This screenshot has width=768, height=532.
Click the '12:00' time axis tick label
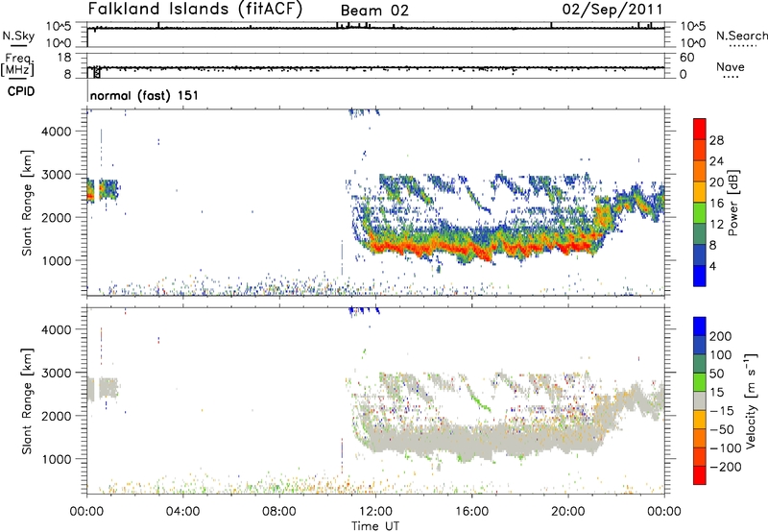(375, 512)
